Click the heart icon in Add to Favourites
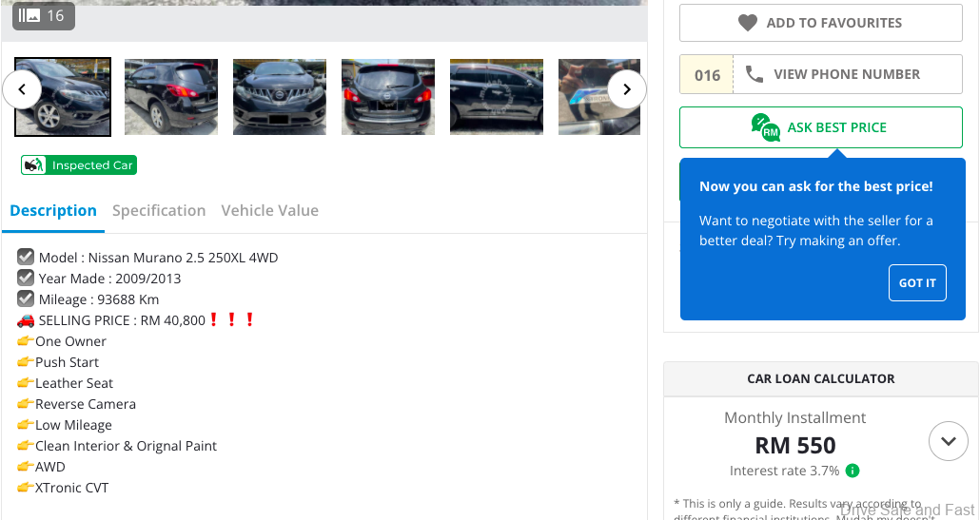 (748, 23)
